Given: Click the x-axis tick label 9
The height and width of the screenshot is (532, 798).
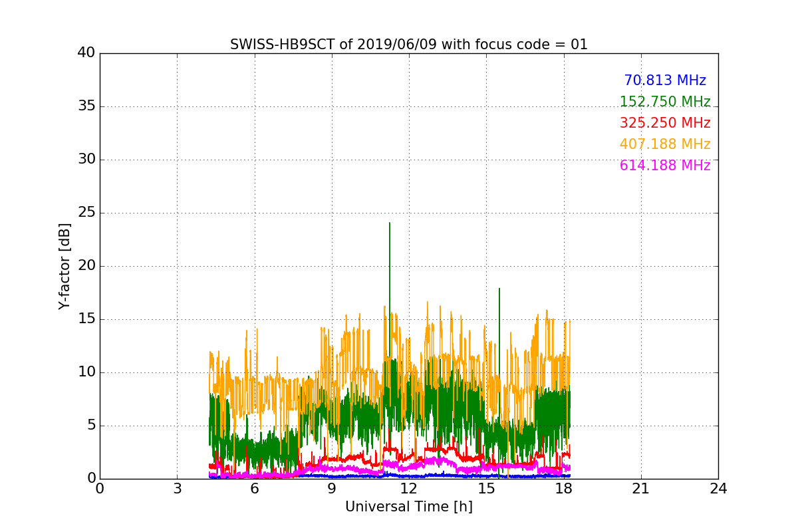Looking at the screenshot, I should 332,489.
